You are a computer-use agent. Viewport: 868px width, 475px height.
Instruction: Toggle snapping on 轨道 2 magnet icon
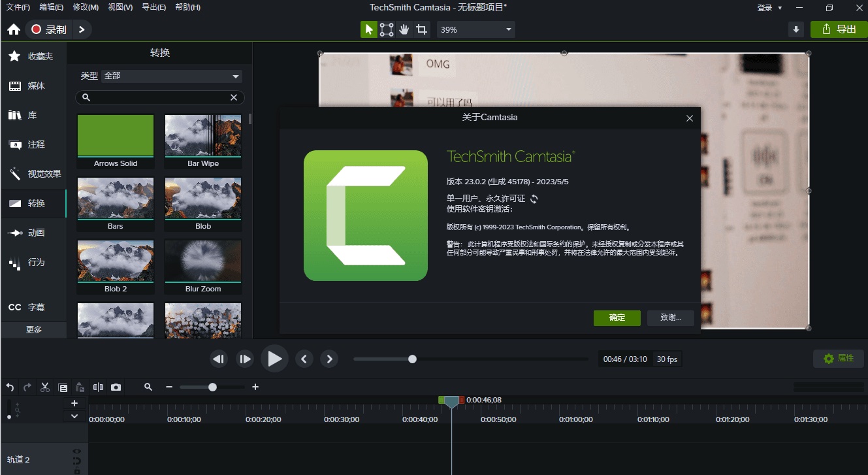click(x=76, y=460)
